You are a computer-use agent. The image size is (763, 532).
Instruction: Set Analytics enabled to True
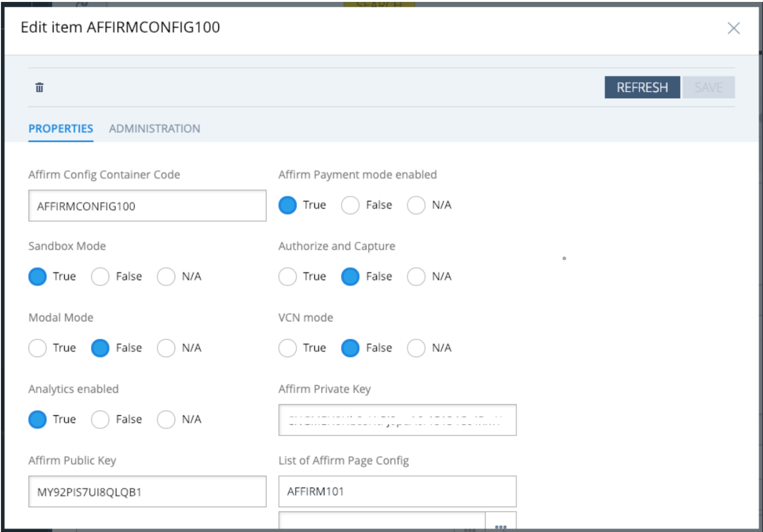click(x=37, y=420)
